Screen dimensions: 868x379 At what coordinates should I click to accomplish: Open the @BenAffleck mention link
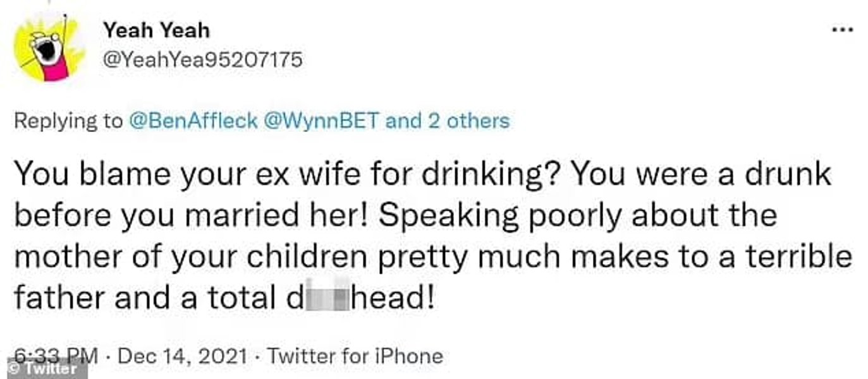pos(193,120)
